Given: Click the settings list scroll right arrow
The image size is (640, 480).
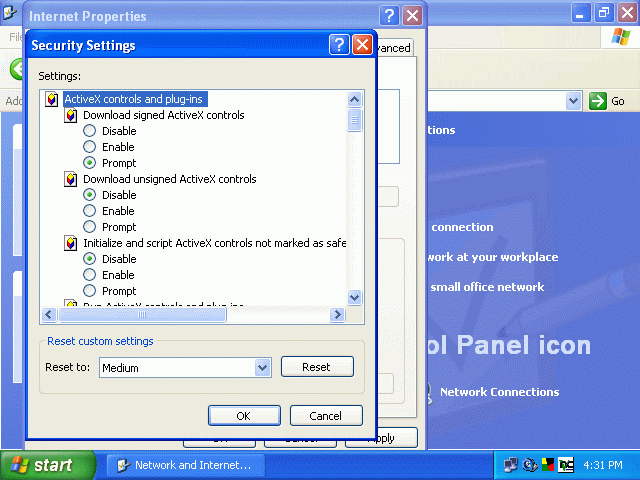Looking at the screenshot, I should [338, 315].
